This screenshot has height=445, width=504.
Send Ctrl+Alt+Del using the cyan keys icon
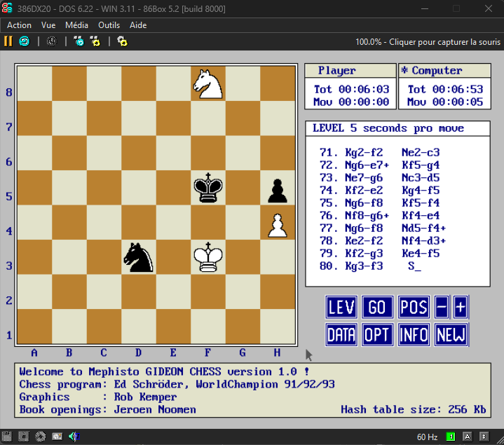pos(79,41)
